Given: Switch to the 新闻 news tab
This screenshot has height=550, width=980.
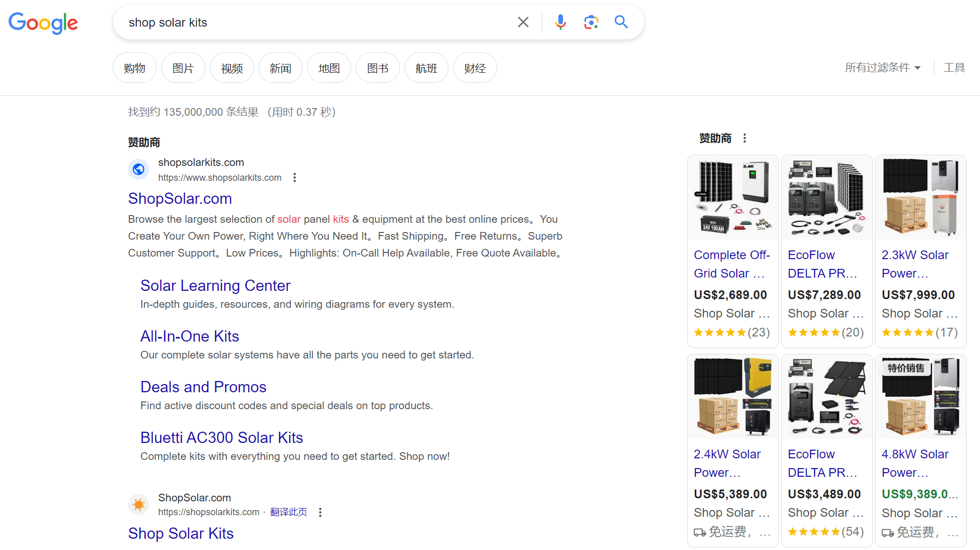Looking at the screenshot, I should (x=281, y=68).
